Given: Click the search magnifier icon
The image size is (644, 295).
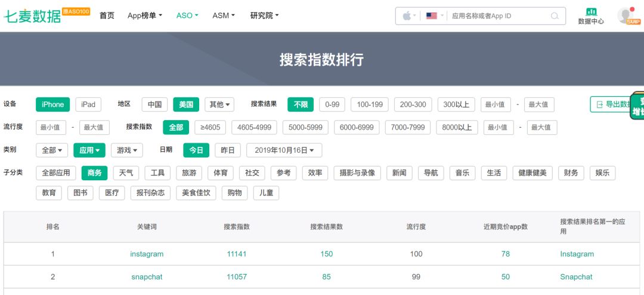Looking at the screenshot, I should pyautogui.click(x=555, y=16).
